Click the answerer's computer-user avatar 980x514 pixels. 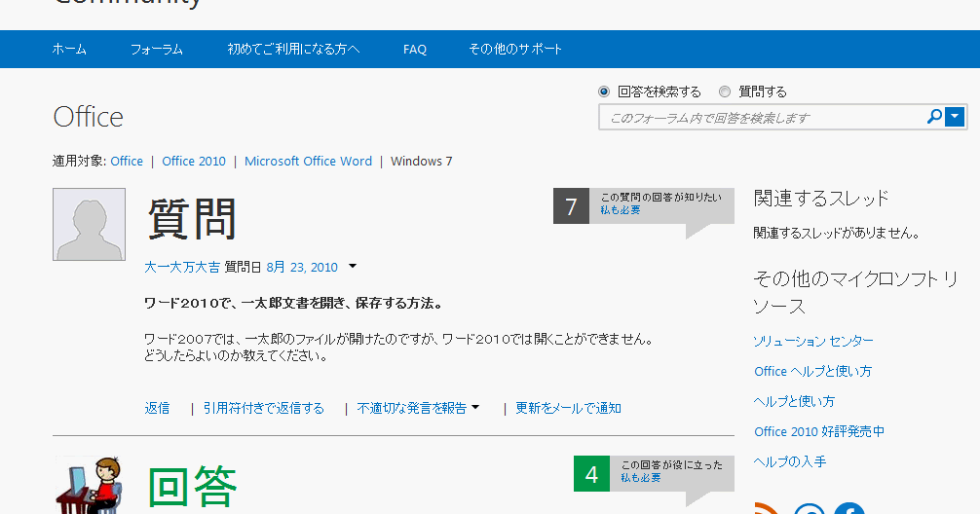pos(89,485)
